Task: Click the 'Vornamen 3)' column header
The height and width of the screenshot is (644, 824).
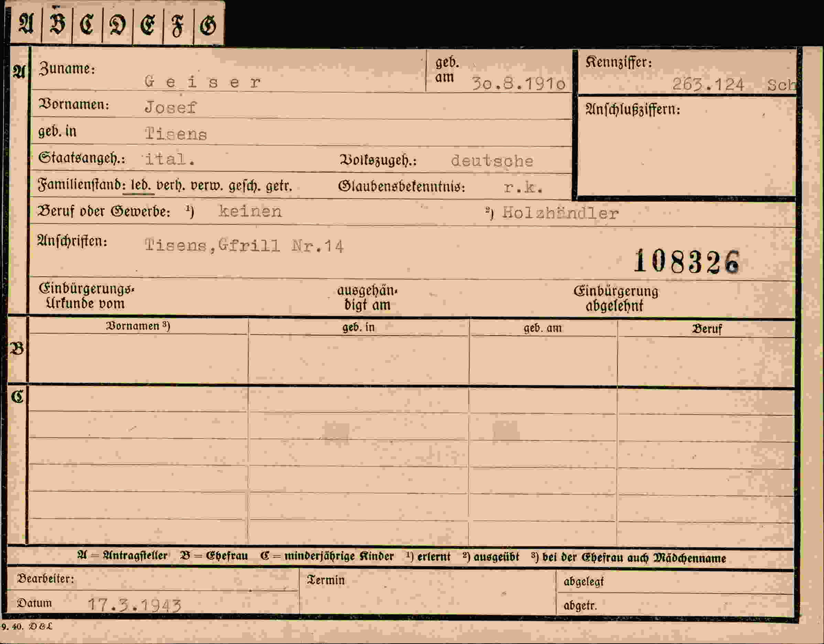Action: pyautogui.click(x=138, y=326)
